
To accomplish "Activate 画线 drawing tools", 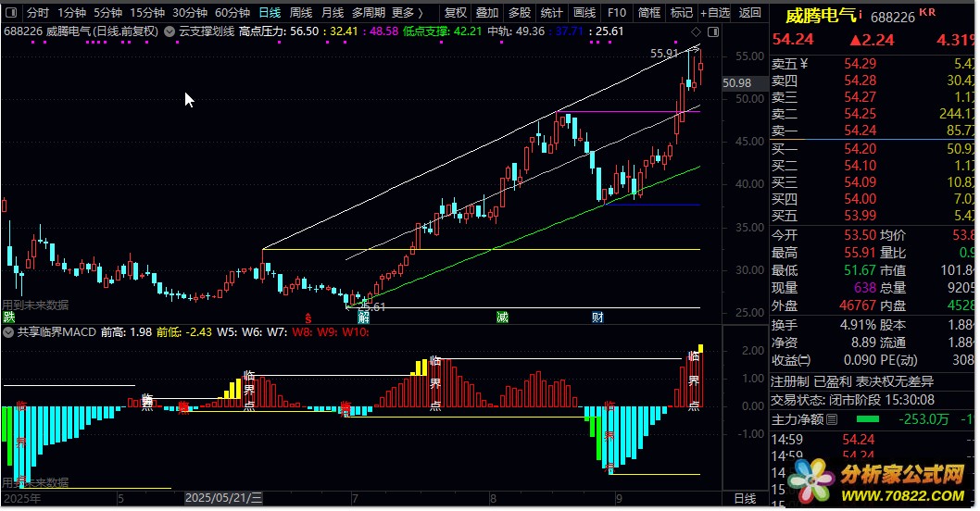I will click(x=584, y=12).
